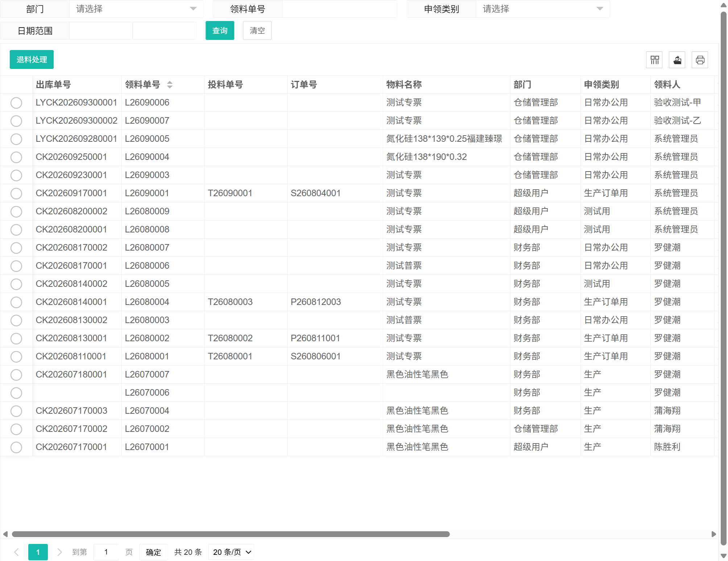This screenshot has height=561, width=728.
Task: Click the start date input field
Action: coord(101,31)
